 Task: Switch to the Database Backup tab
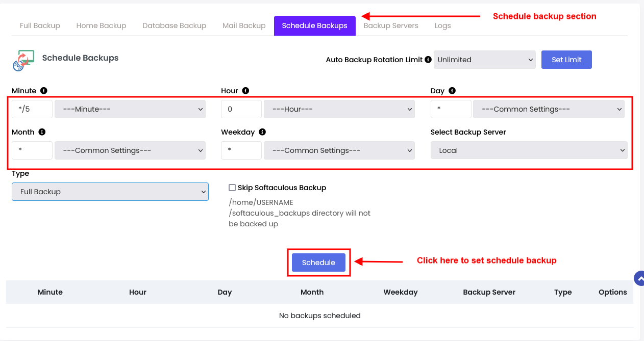pos(174,25)
